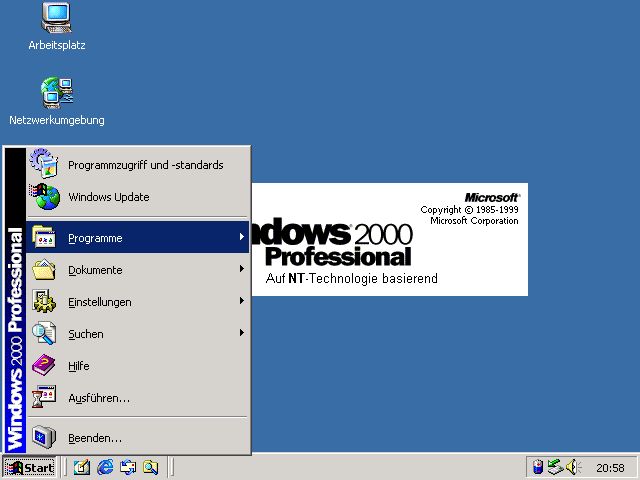Click the Windows 2000 Professional splash image
This screenshot has height=480, width=640.
click(x=390, y=240)
